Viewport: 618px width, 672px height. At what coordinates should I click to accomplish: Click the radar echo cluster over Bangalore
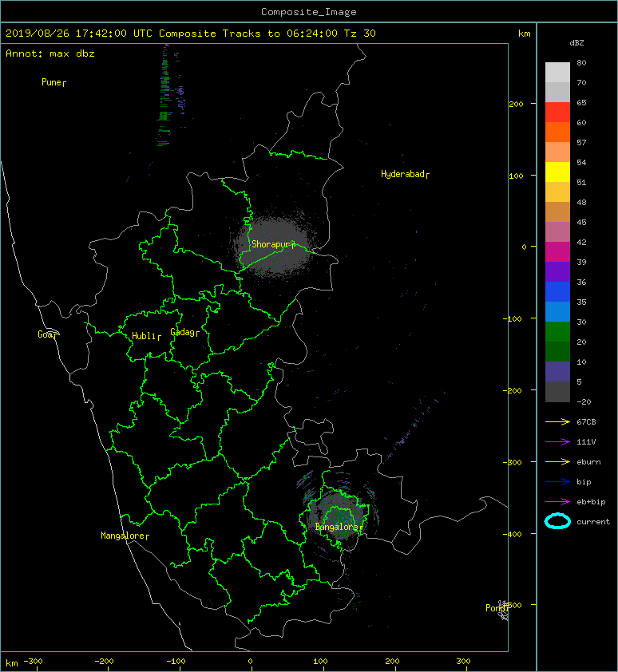[x=339, y=516]
